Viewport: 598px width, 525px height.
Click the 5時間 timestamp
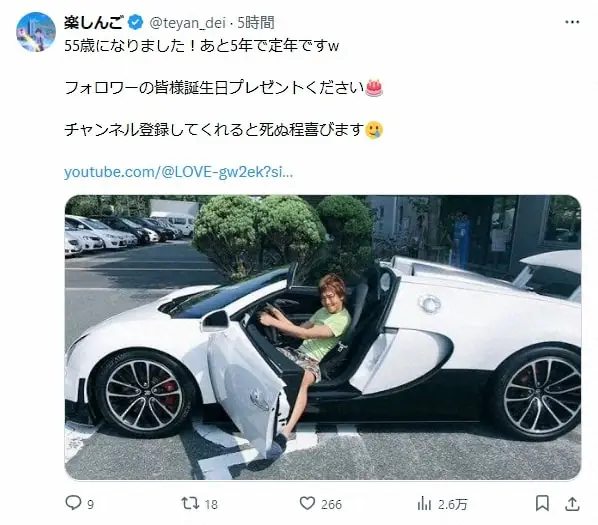[x=256, y=23]
